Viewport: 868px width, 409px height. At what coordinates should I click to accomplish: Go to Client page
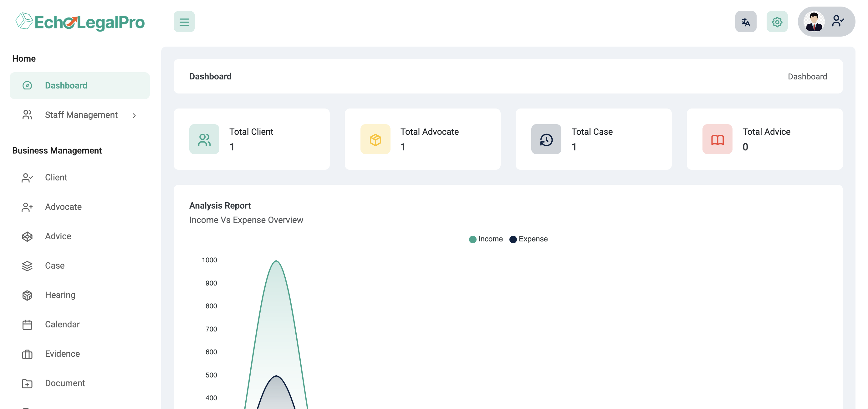(56, 177)
